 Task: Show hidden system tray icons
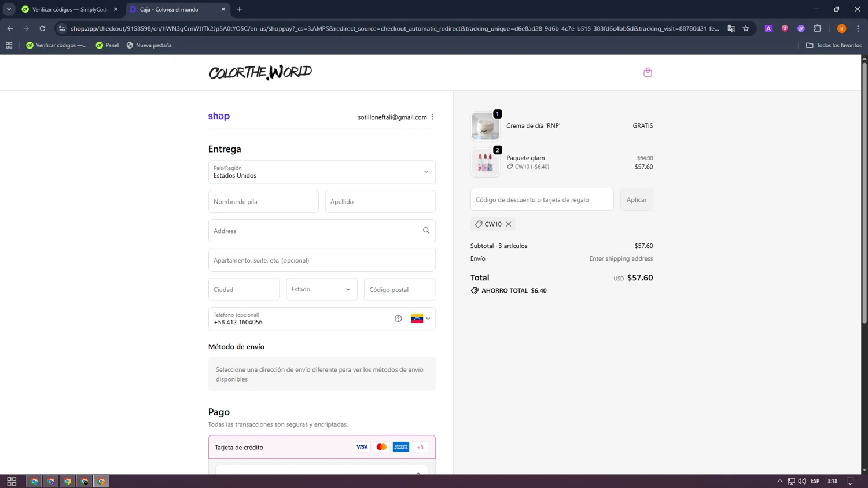pyautogui.click(x=779, y=481)
